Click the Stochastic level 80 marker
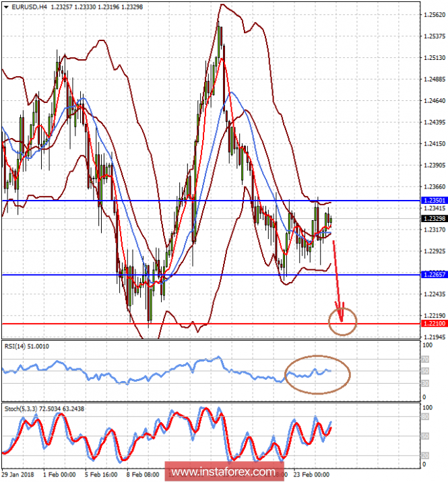The height and width of the screenshot is (482, 448). (425, 417)
